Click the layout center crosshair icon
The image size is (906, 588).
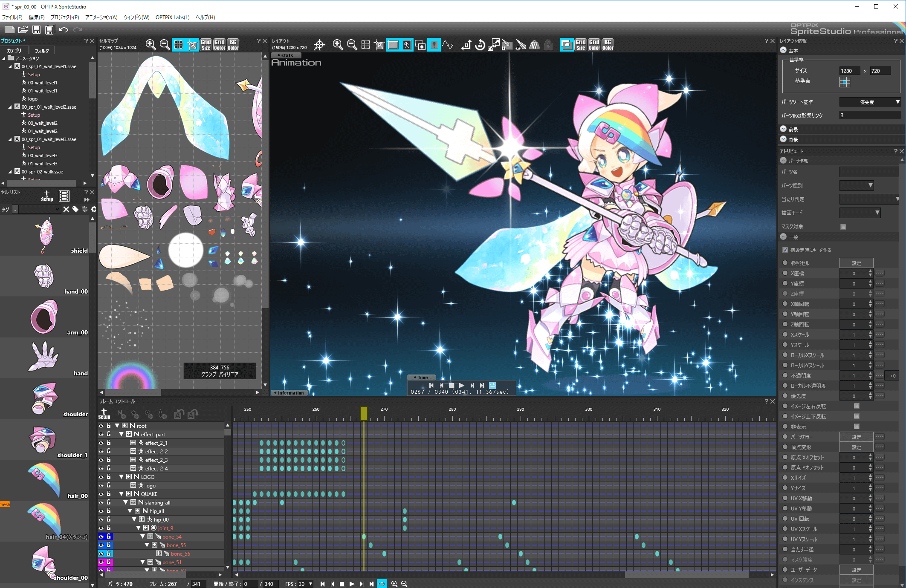coord(319,44)
